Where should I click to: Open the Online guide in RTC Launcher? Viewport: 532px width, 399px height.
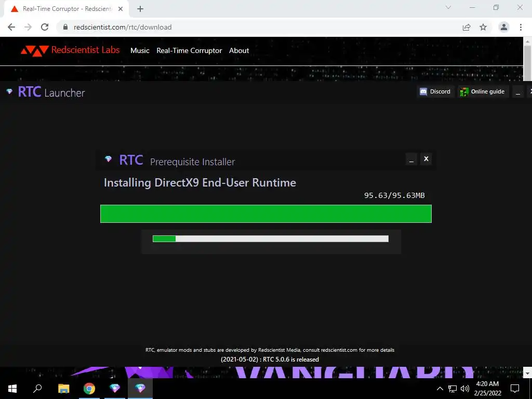pyautogui.click(x=483, y=91)
